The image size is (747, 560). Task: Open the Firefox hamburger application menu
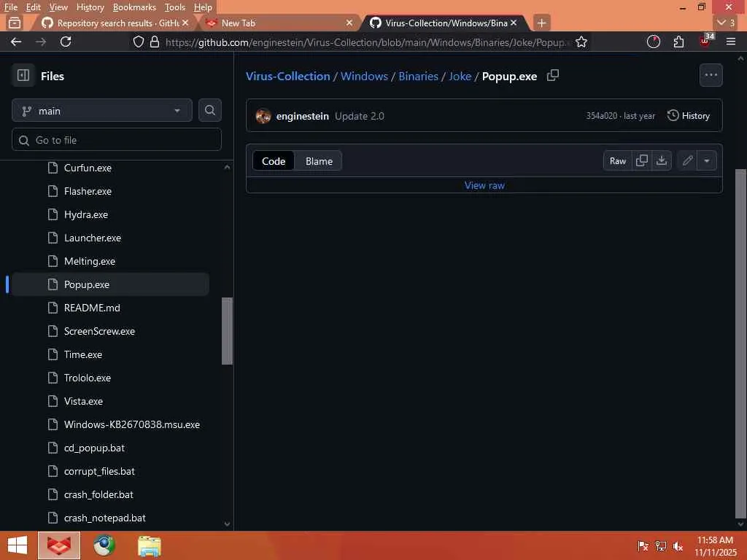pos(731,42)
